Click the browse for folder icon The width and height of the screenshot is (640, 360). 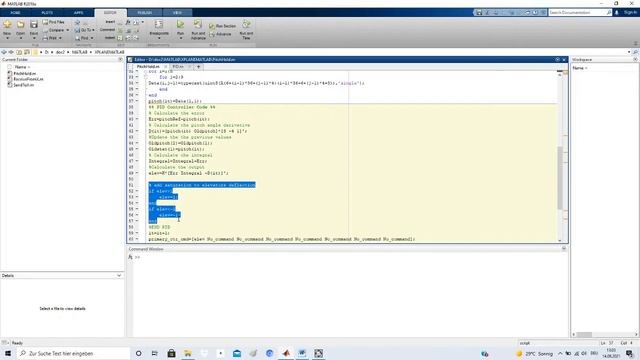tap(27, 52)
